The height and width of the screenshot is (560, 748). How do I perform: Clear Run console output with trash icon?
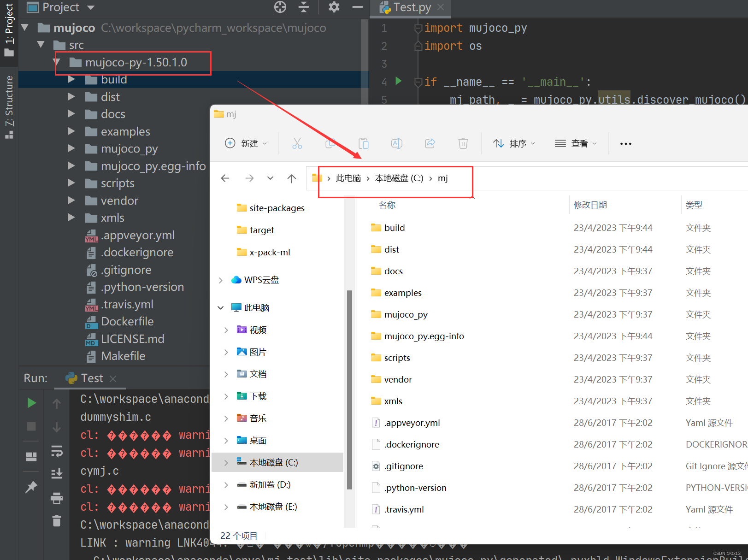pyautogui.click(x=57, y=521)
